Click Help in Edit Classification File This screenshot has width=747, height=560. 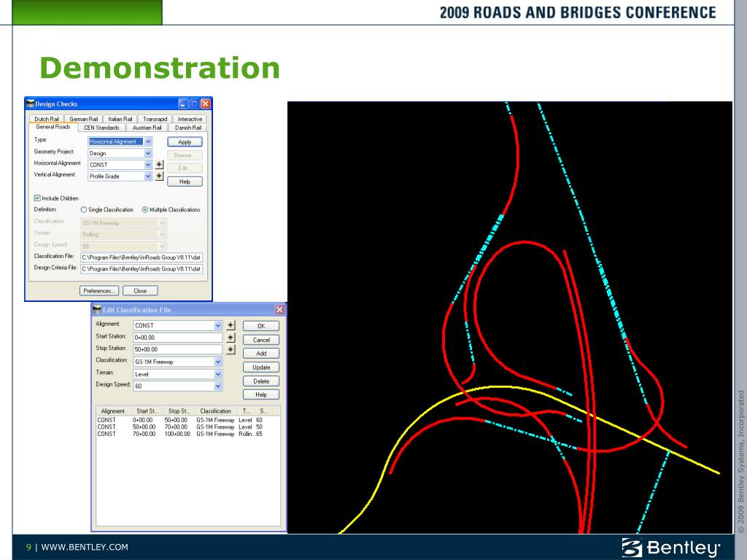pyautogui.click(x=261, y=394)
